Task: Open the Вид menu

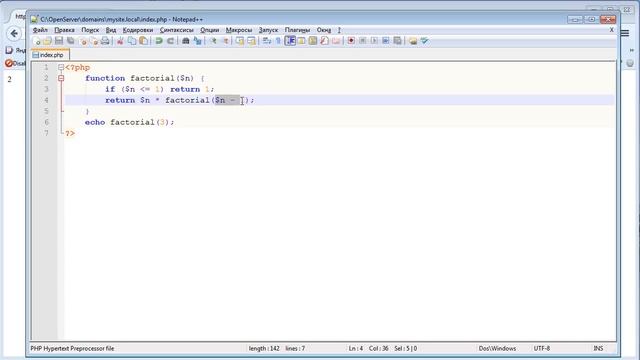Action: point(111,30)
